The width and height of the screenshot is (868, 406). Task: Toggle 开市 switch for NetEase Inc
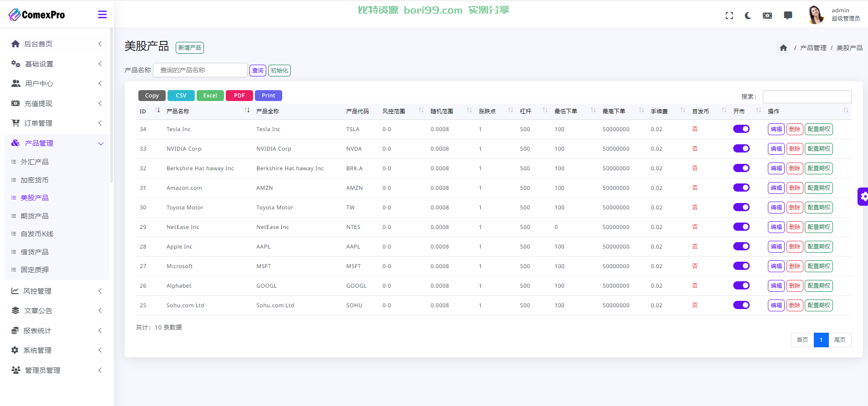click(x=741, y=227)
